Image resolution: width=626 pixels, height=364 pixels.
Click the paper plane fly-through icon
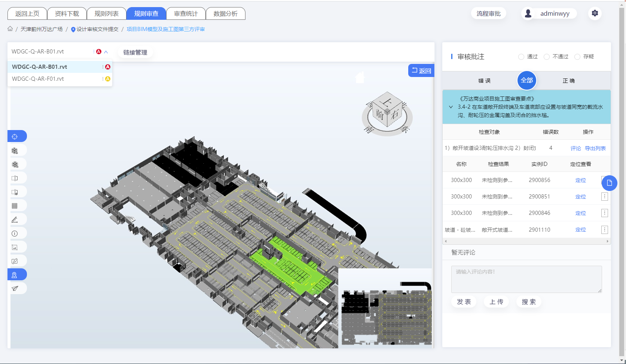tap(15, 288)
